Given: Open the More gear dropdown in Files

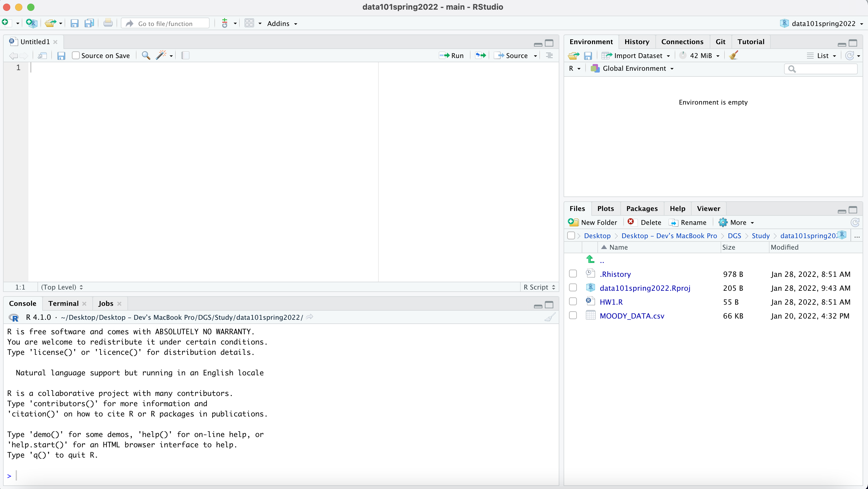Looking at the screenshot, I should (737, 222).
